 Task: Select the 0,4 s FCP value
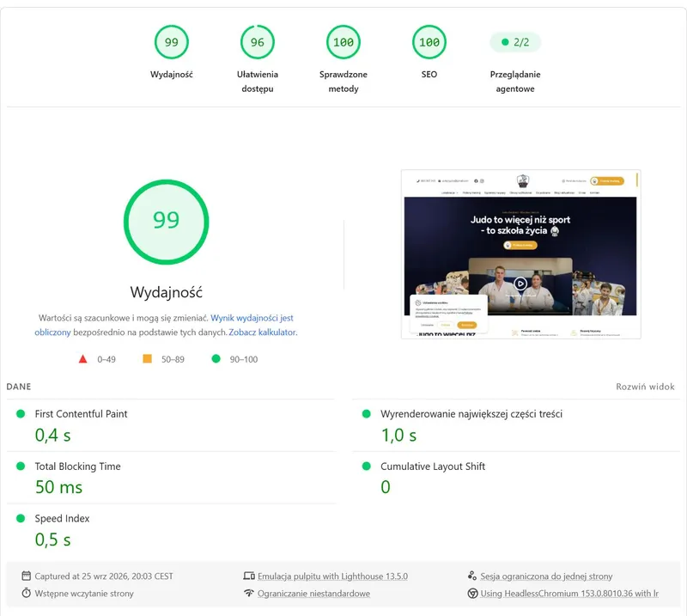52,436
